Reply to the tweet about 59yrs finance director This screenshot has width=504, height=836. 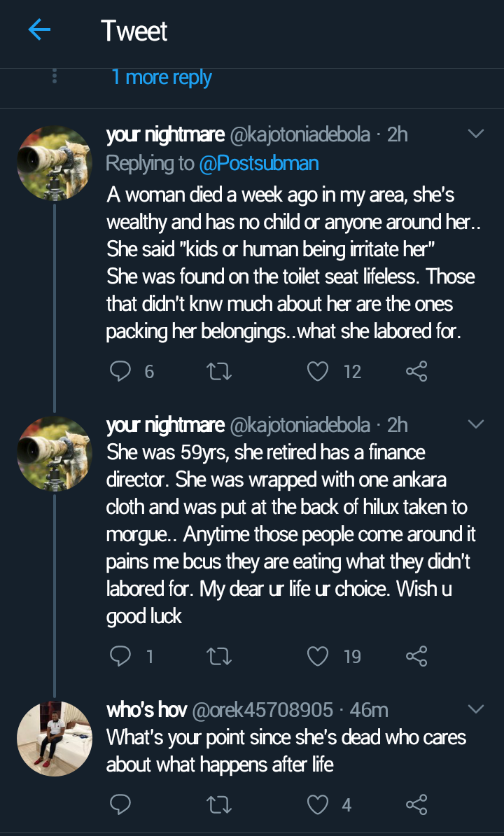[x=120, y=655]
